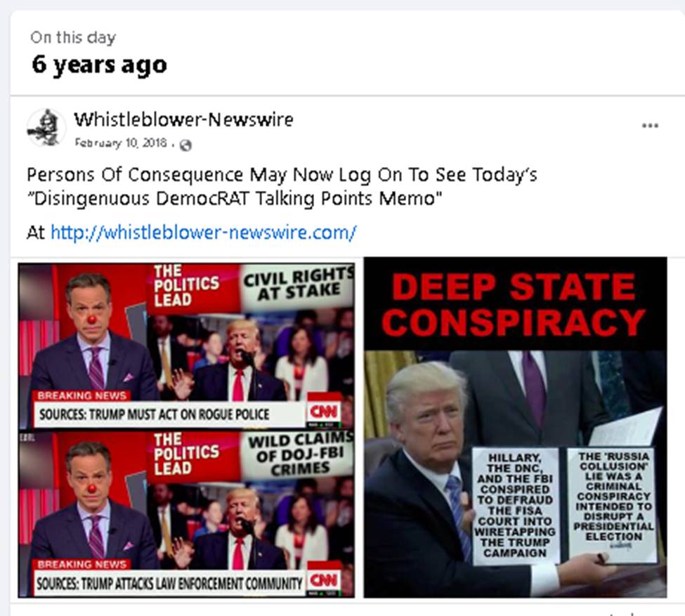Open the February 10, 2018 timestamp

pyautogui.click(x=121, y=143)
